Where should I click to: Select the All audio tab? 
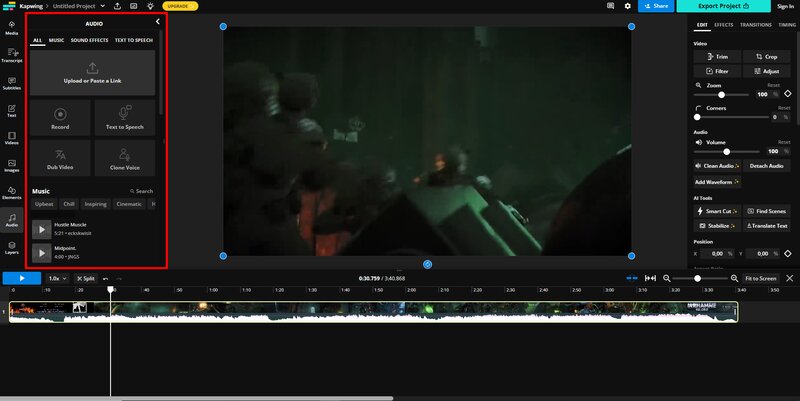pos(37,40)
